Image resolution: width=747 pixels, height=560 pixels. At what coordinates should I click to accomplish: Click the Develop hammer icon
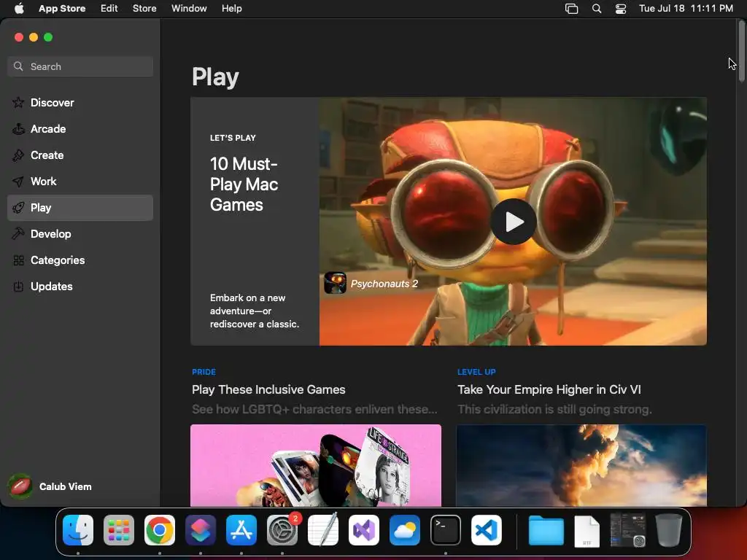[x=18, y=234]
